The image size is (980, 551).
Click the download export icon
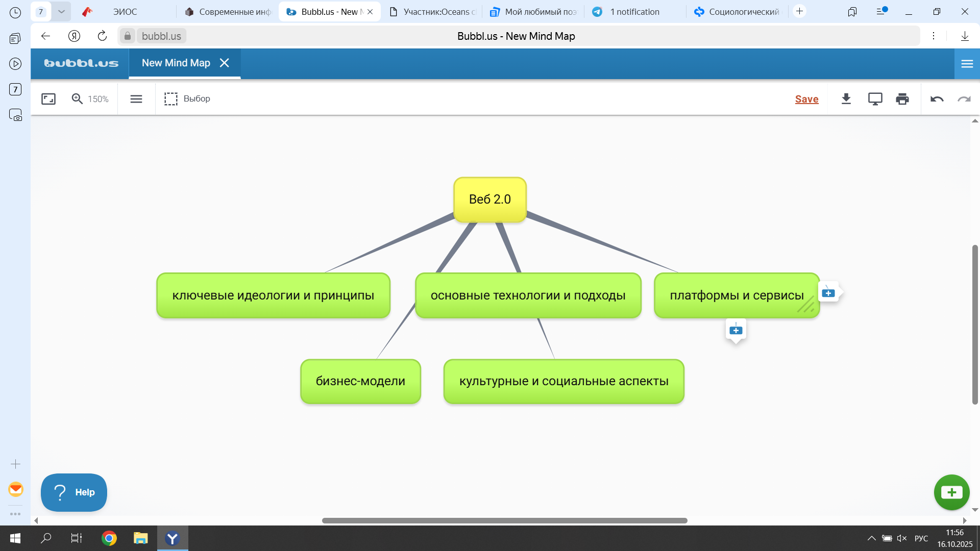click(846, 99)
